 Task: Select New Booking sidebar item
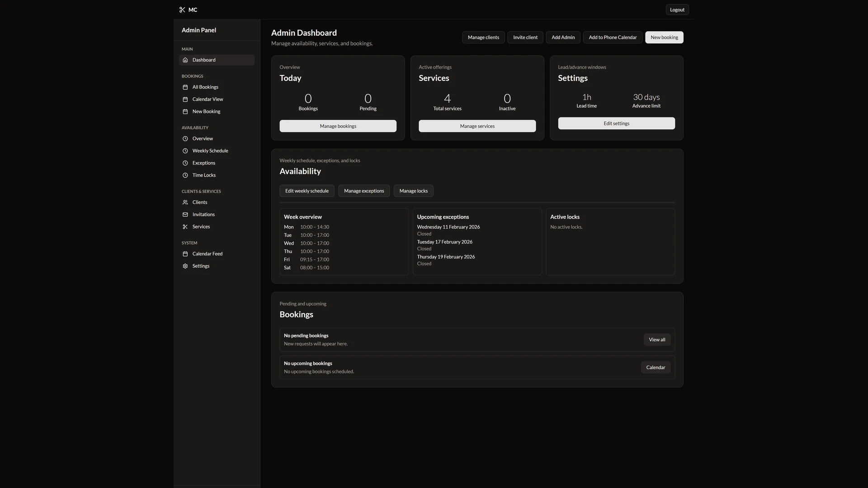[x=217, y=112]
